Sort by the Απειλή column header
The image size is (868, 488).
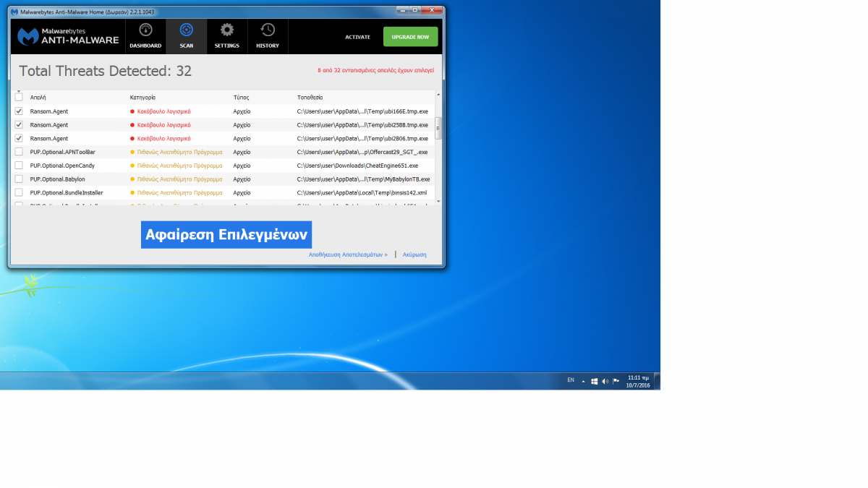tap(38, 97)
